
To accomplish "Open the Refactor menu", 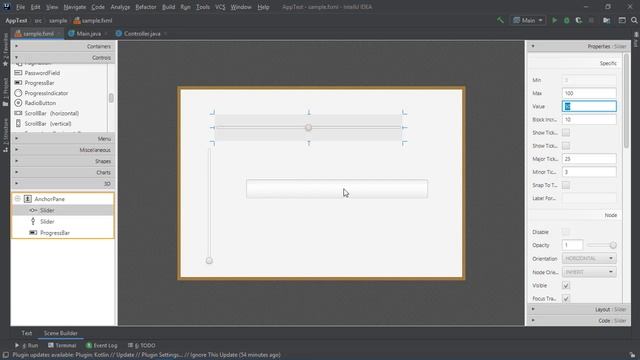I will (146, 7).
